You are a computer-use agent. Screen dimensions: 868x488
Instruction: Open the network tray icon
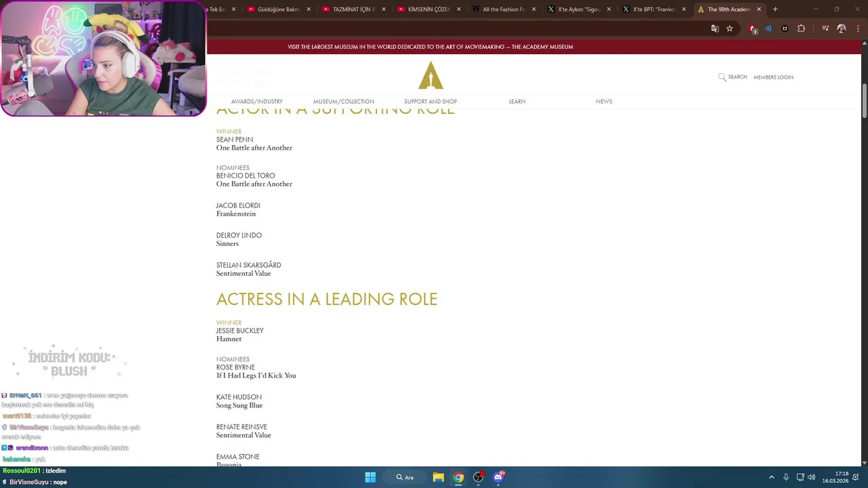(800, 477)
